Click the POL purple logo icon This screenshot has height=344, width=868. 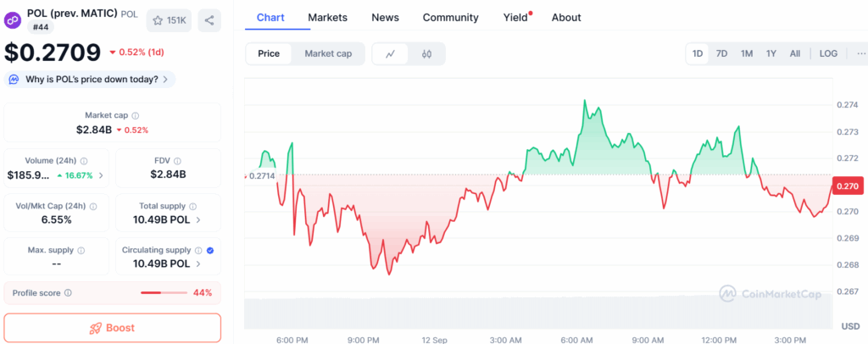(13, 20)
